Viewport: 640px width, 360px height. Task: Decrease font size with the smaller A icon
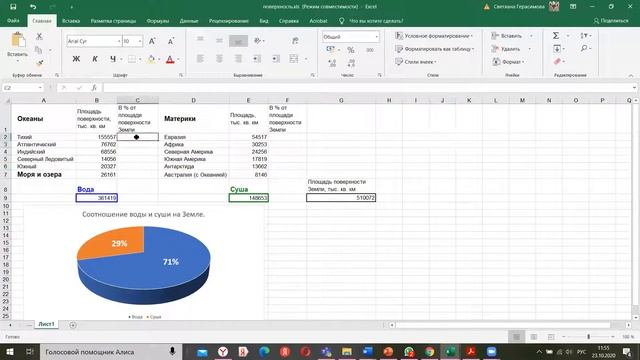[171, 41]
